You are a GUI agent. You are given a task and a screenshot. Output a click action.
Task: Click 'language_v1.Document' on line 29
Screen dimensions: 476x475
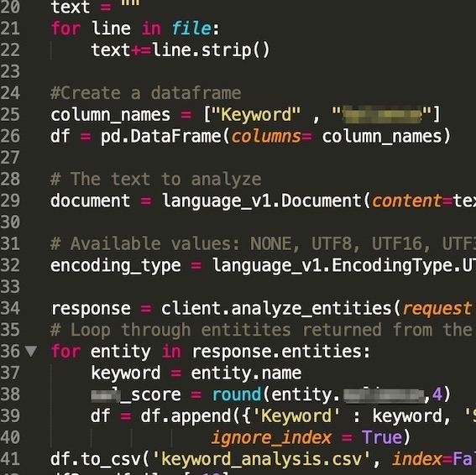click(x=262, y=201)
